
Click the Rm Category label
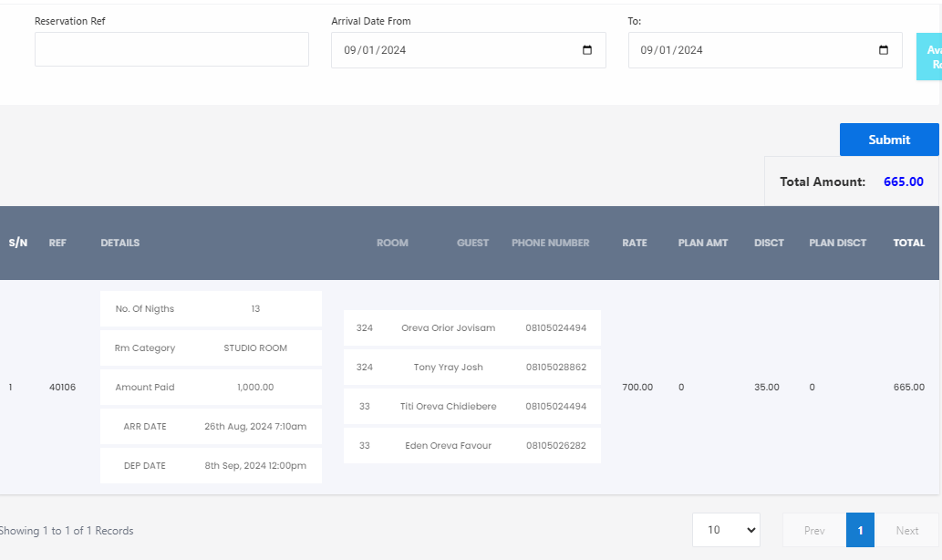pyautogui.click(x=145, y=347)
